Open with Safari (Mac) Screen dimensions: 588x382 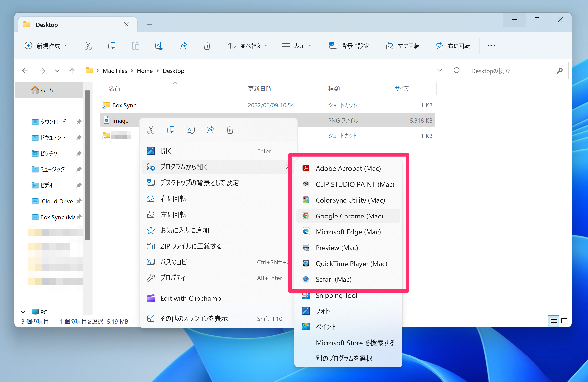tap(348, 279)
